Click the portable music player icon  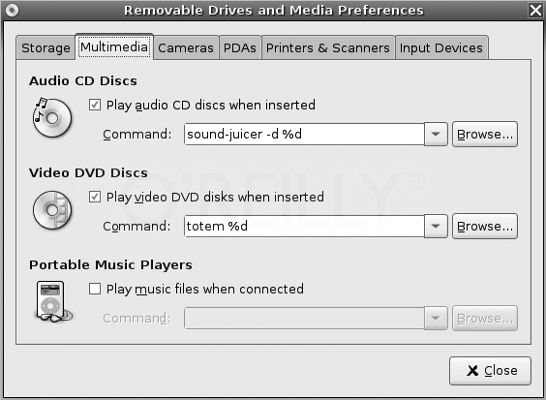point(53,302)
